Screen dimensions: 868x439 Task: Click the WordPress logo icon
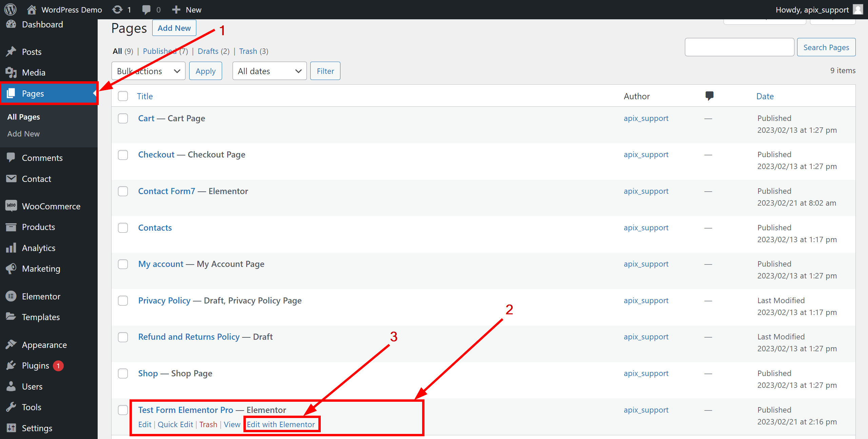click(11, 9)
